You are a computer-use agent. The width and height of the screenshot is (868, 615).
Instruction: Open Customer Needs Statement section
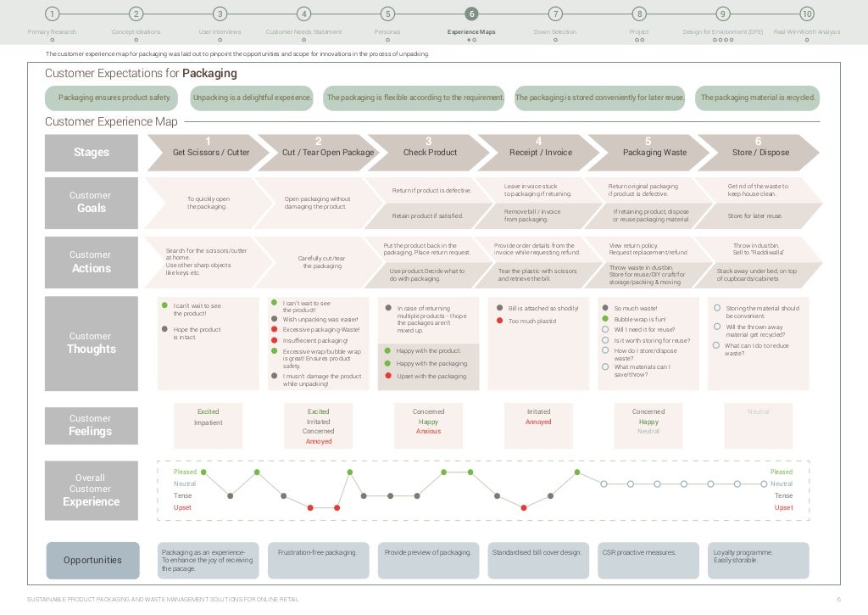(303, 31)
